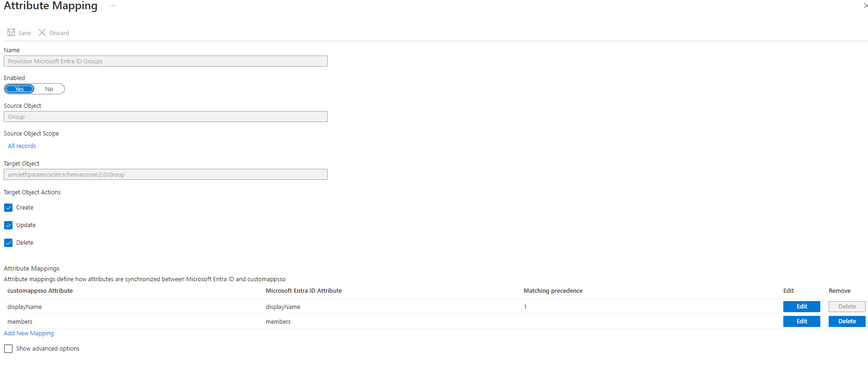Click the disabled Delete for displayName
Screen dimensions: 868x376
pos(847,307)
